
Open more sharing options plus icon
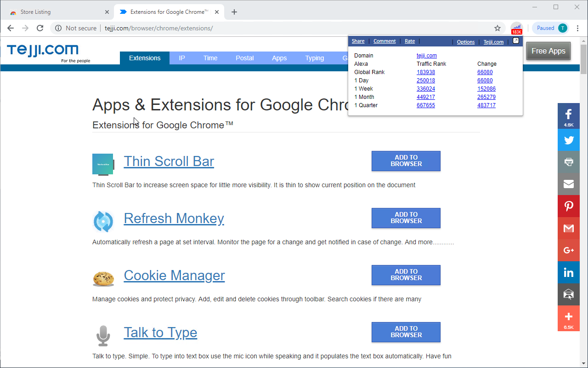tap(569, 318)
